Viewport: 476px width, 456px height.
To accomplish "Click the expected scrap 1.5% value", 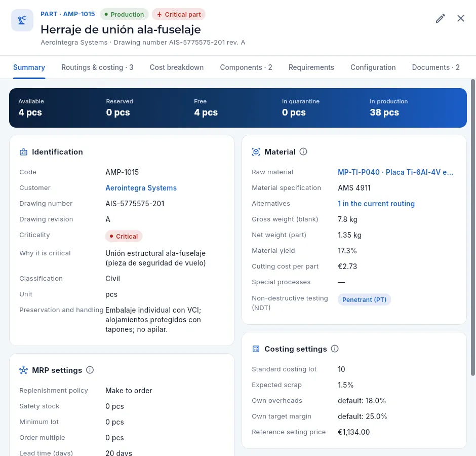I will click(346, 385).
